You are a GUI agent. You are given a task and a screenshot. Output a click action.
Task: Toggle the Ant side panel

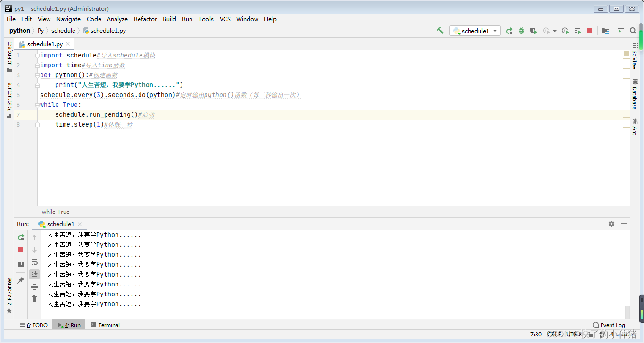[x=635, y=126]
